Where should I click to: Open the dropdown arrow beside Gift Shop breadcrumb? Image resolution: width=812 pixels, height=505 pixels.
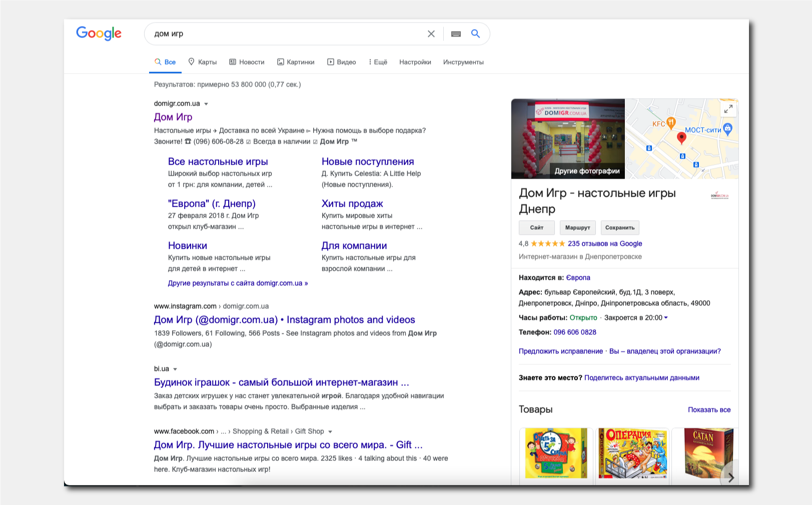click(x=330, y=432)
